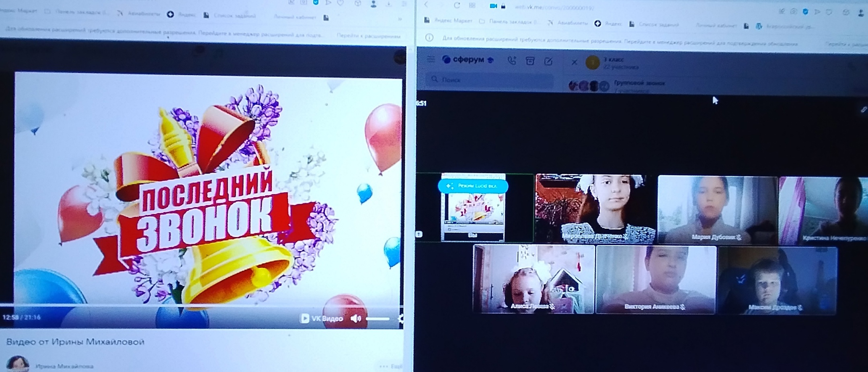
Task: Select the girl with white bows video tile
Action: (595, 209)
